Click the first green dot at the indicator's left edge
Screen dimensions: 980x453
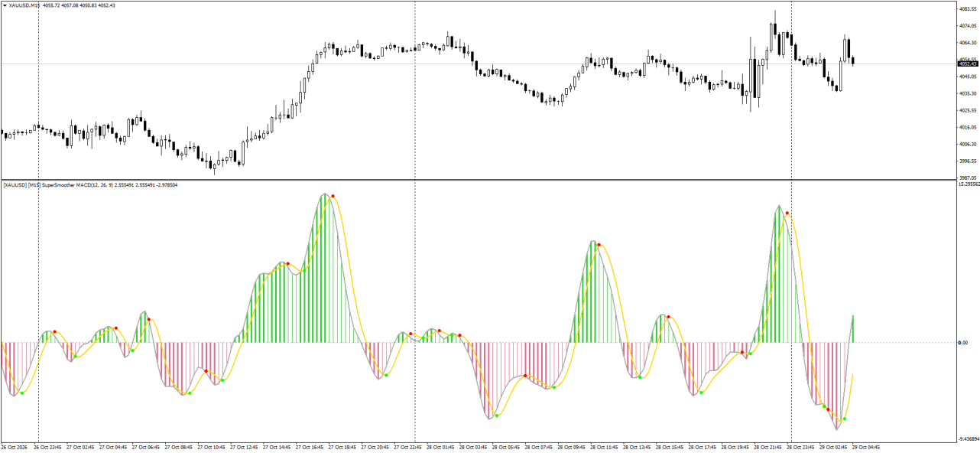click(x=21, y=393)
